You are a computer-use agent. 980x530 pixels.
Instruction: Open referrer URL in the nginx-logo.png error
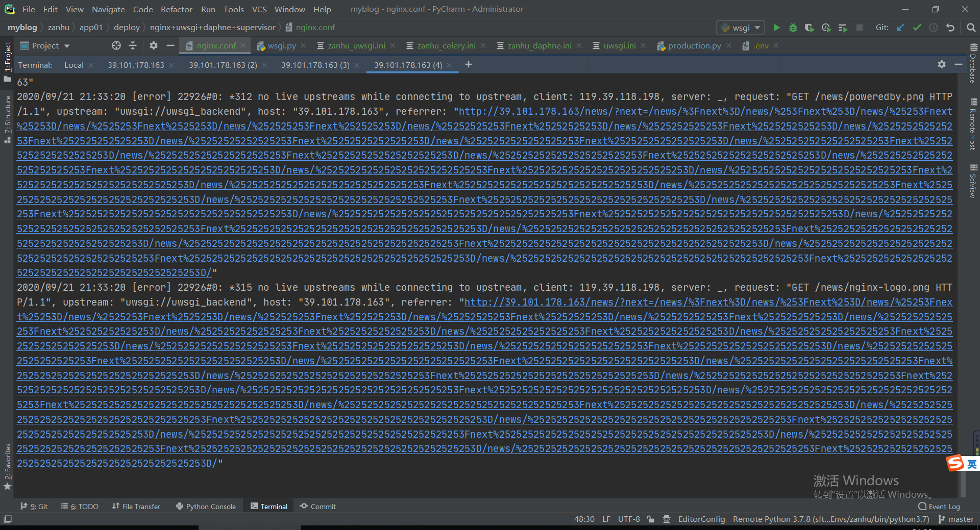point(484,383)
